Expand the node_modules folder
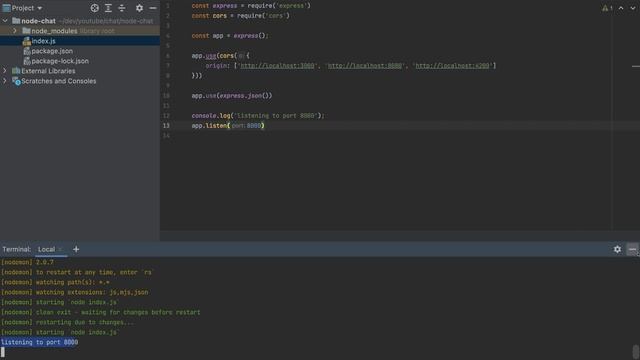This screenshot has width=640, height=360. pos(15,31)
